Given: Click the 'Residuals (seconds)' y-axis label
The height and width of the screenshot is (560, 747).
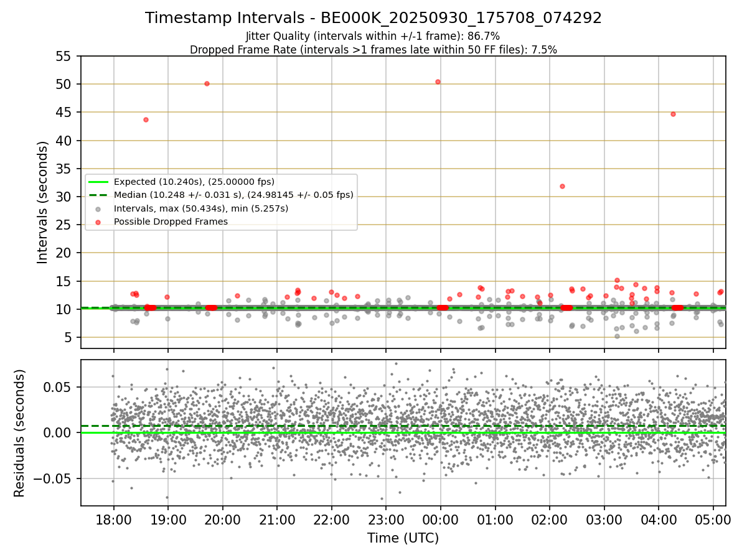Looking at the screenshot, I should coord(20,433).
